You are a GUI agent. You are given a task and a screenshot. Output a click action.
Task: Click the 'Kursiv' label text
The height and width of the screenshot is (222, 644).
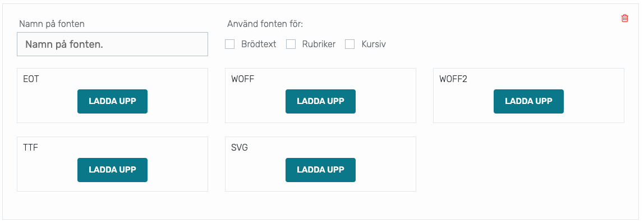point(374,44)
